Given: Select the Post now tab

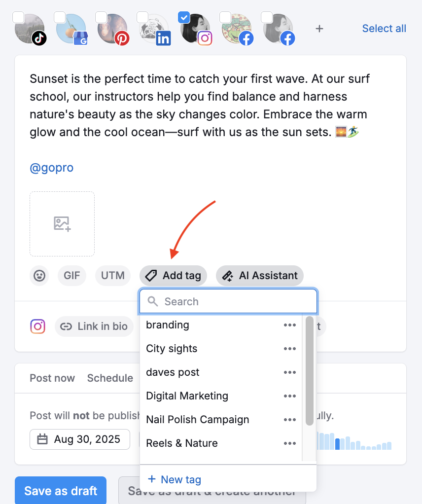Looking at the screenshot, I should [52, 378].
